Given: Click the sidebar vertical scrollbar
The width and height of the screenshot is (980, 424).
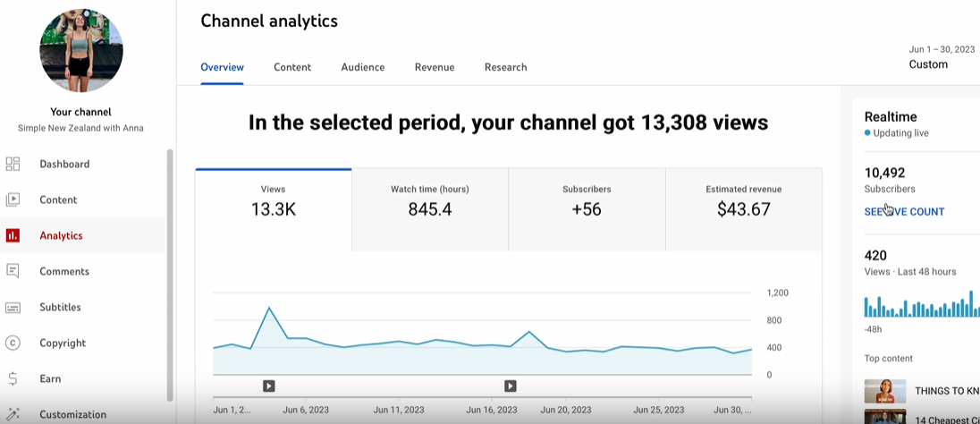Looking at the screenshot, I should [x=170, y=276].
